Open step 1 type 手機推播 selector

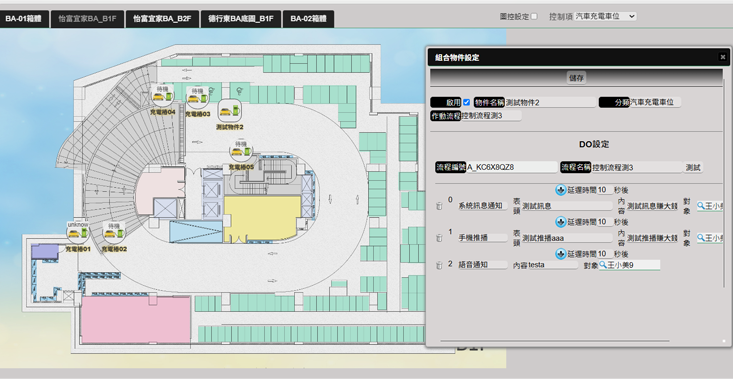(x=483, y=238)
